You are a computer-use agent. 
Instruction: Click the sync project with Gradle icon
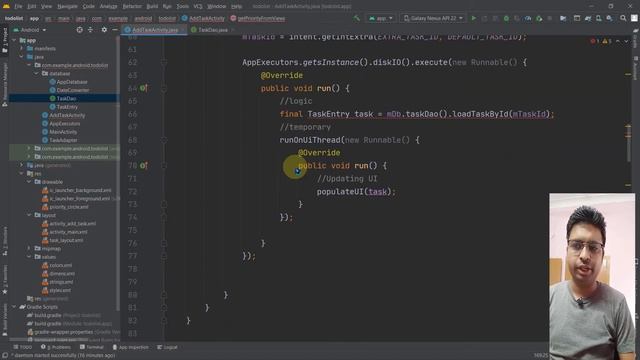coord(588,18)
